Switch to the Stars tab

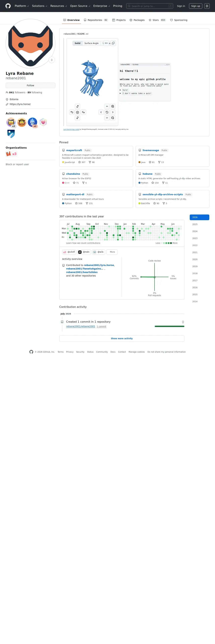(157, 20)
